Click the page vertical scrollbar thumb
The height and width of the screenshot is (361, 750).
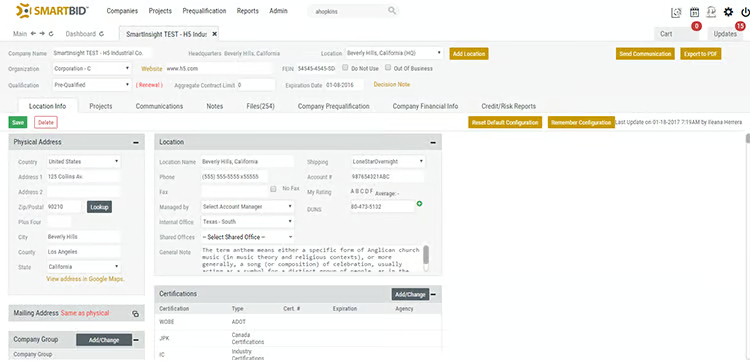(x=748, y=138)
